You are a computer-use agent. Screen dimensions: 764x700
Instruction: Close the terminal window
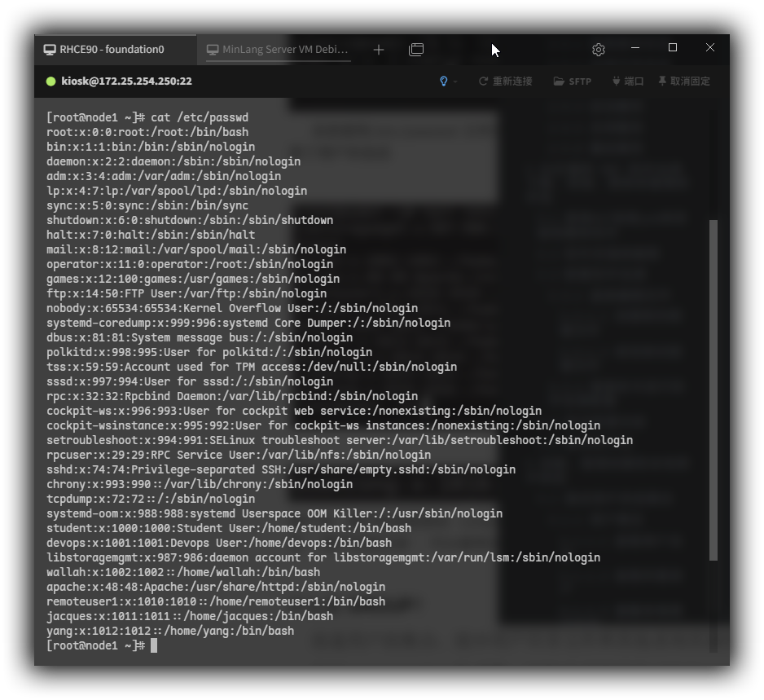click(710, 48)
